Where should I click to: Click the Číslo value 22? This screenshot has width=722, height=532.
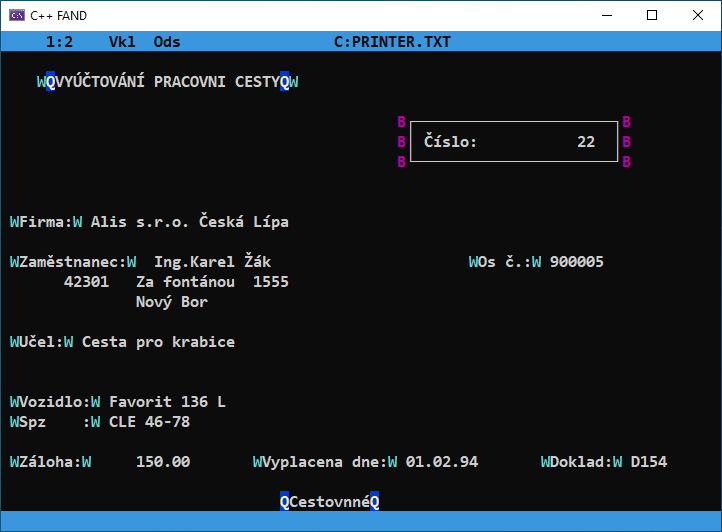(x=586, y=142)
